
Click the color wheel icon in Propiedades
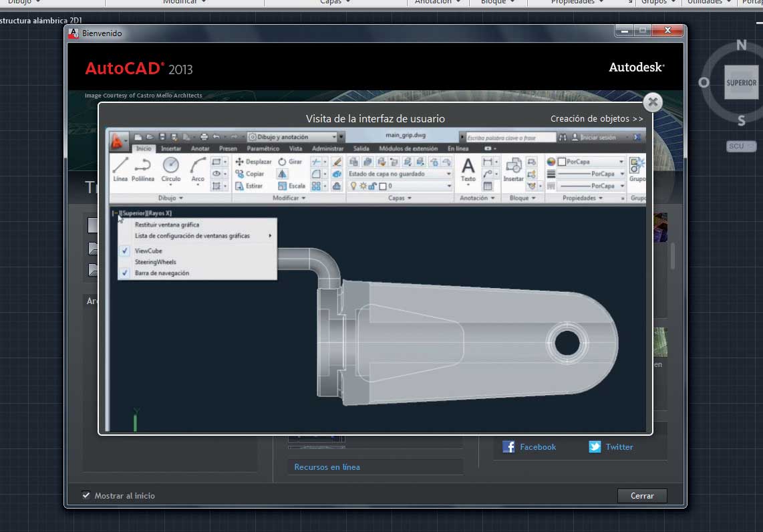click(551, 162)
